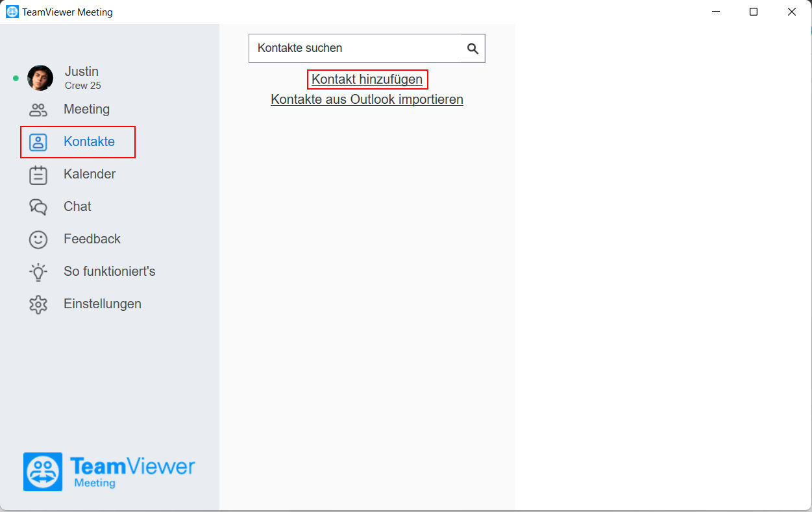812x512 pixels.
Task: Open the Kalender calendar icon
Action: (38, 175)
